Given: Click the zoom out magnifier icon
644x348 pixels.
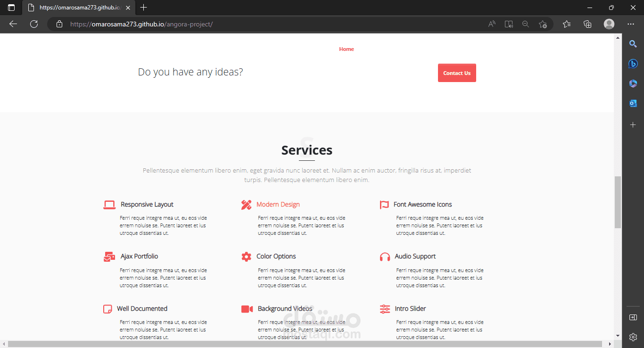Looking at the screenshot, I should click(526, 24).
